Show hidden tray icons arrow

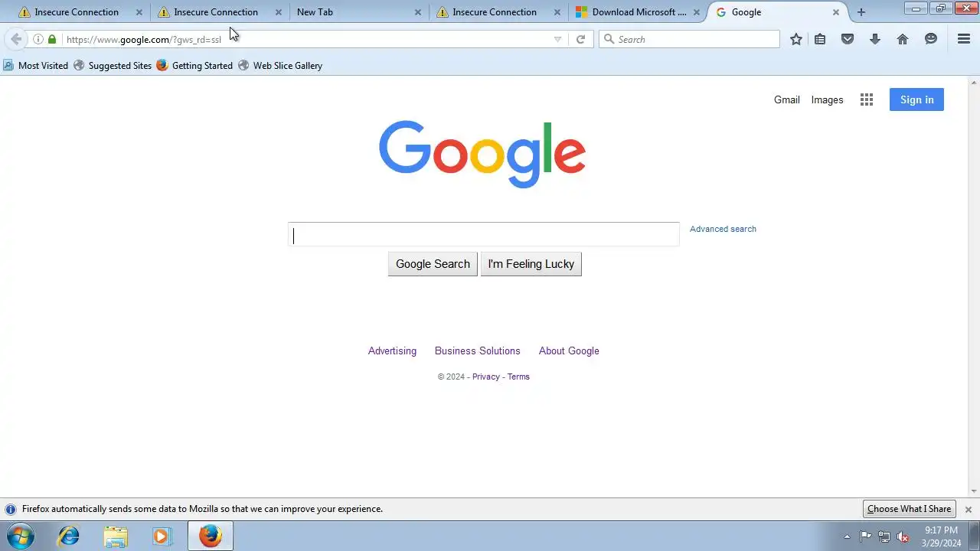click(x=847, y=536)
